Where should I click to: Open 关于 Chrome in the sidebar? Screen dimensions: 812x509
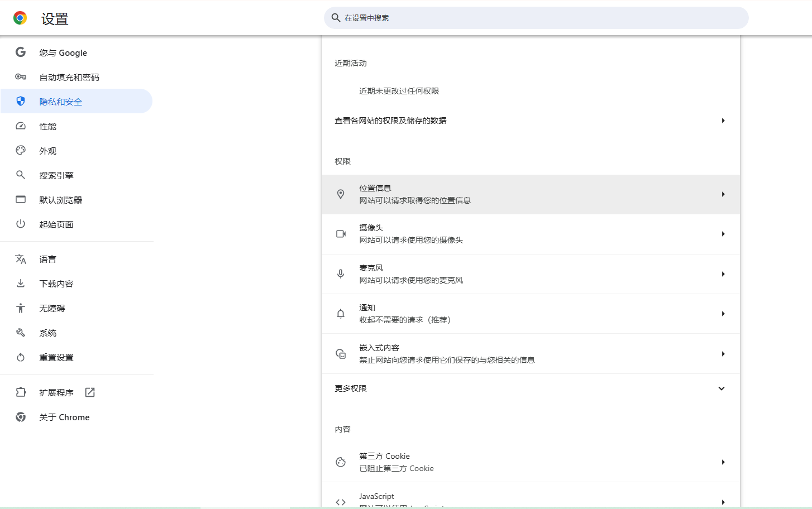(77, 417)
